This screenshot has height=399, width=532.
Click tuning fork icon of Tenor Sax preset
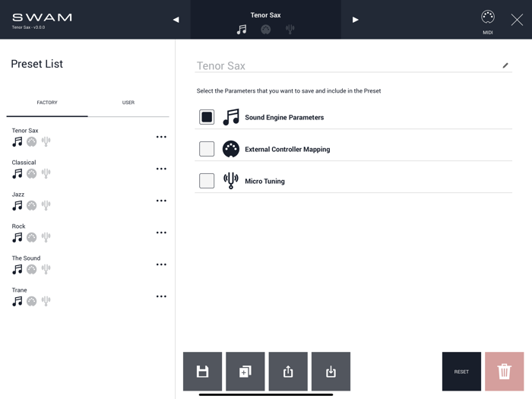[x=46, y=141]
